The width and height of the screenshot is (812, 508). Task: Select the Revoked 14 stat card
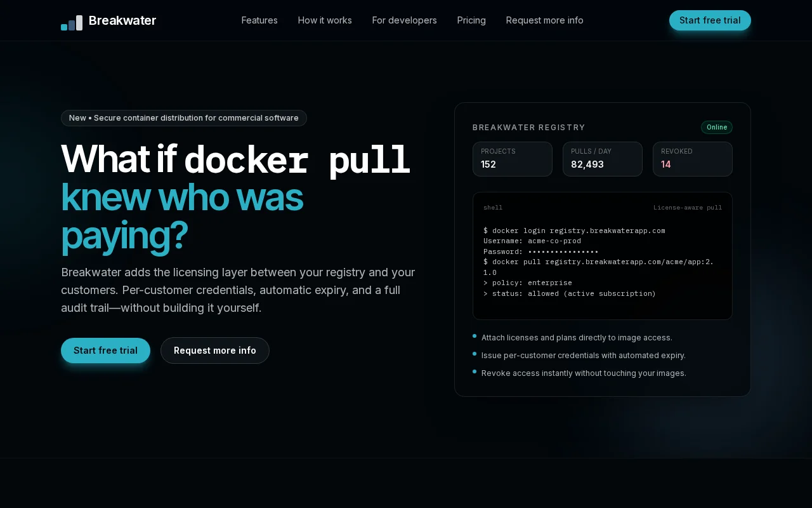[693, 159]
